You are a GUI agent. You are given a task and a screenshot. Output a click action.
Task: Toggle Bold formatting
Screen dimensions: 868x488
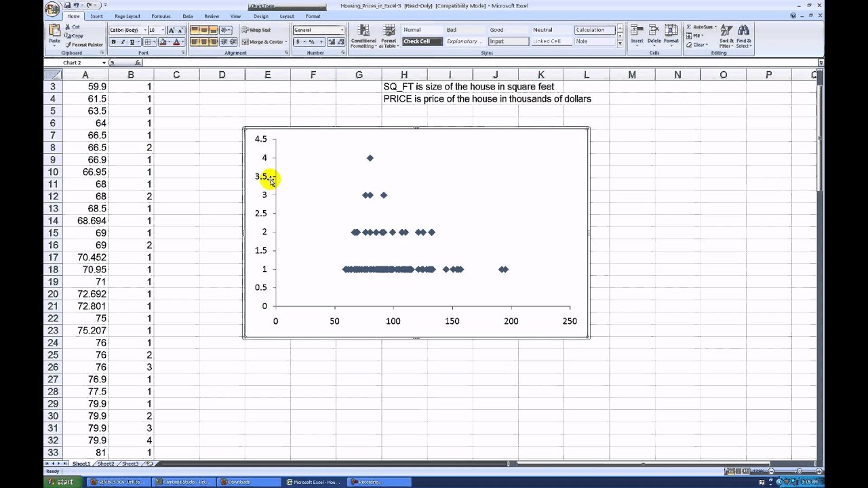[114, 42]
